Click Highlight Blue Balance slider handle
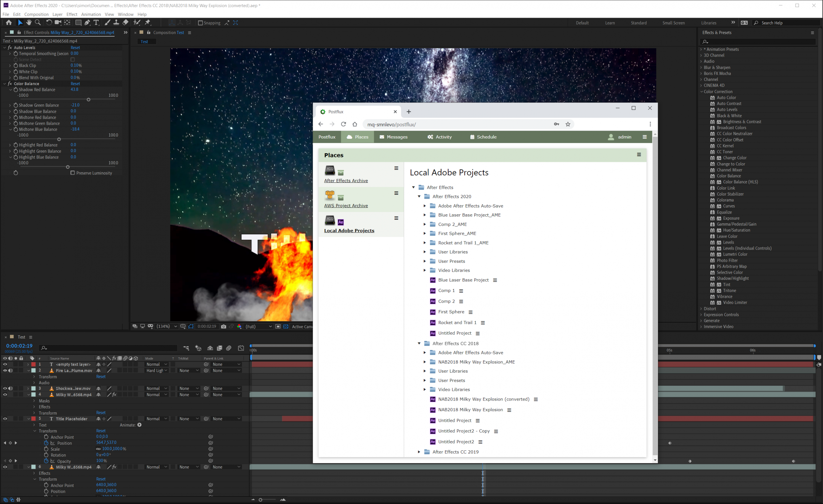Screen dimensions: 823x504 [68, 167]
